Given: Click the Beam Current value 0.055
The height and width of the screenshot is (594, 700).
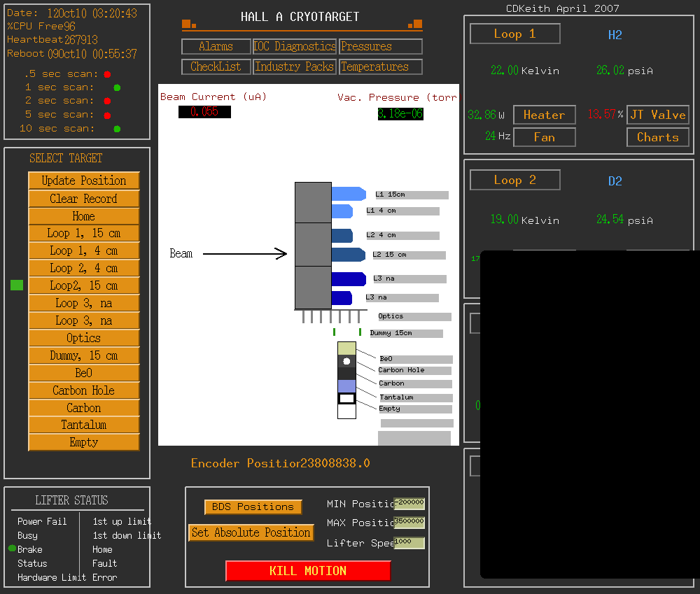Looking at the screenshot, I should pos(204,111).
